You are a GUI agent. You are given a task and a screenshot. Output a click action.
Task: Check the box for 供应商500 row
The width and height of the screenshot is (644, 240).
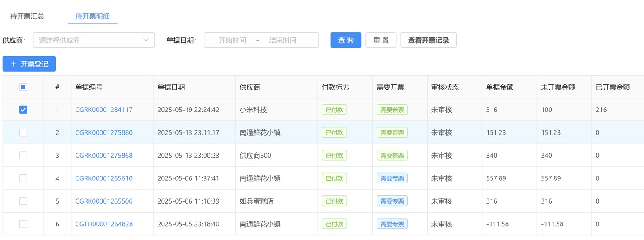(23, 155)
